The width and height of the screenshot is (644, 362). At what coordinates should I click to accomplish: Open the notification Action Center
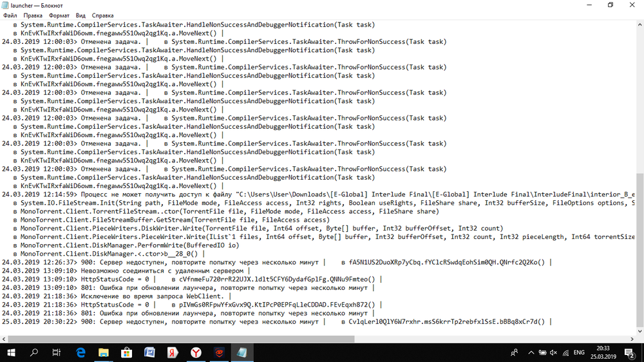pyautogui.click(x=629, y=352)
